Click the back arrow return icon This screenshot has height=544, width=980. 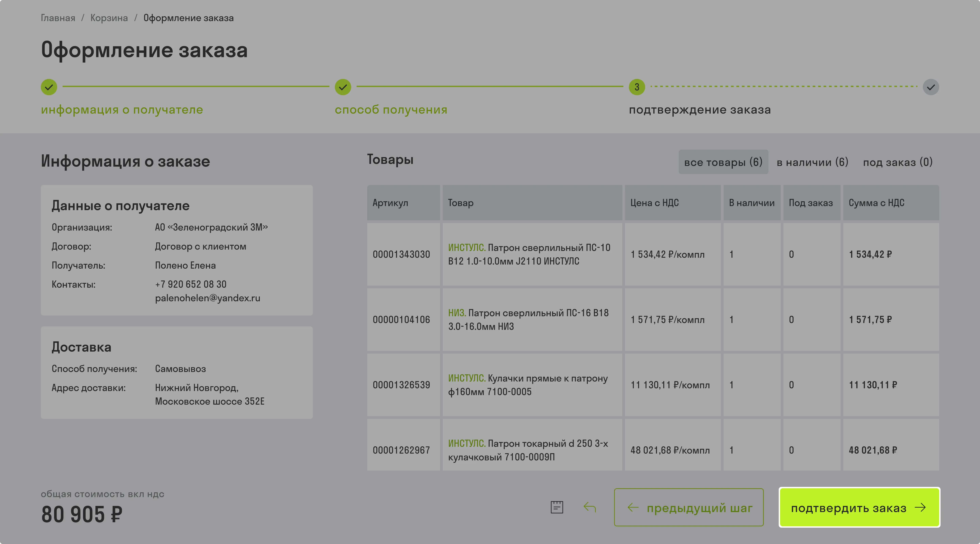pyautogui.click(x=590, y=507)
